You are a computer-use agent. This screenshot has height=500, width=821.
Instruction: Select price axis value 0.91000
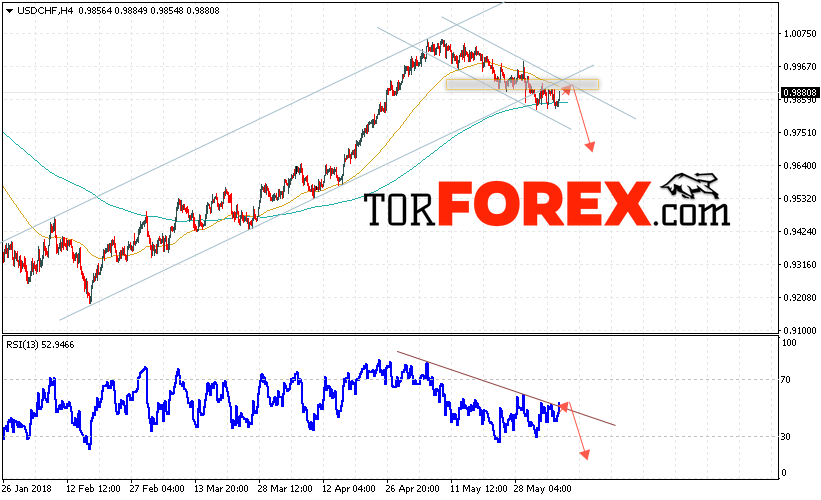[800, 330]
